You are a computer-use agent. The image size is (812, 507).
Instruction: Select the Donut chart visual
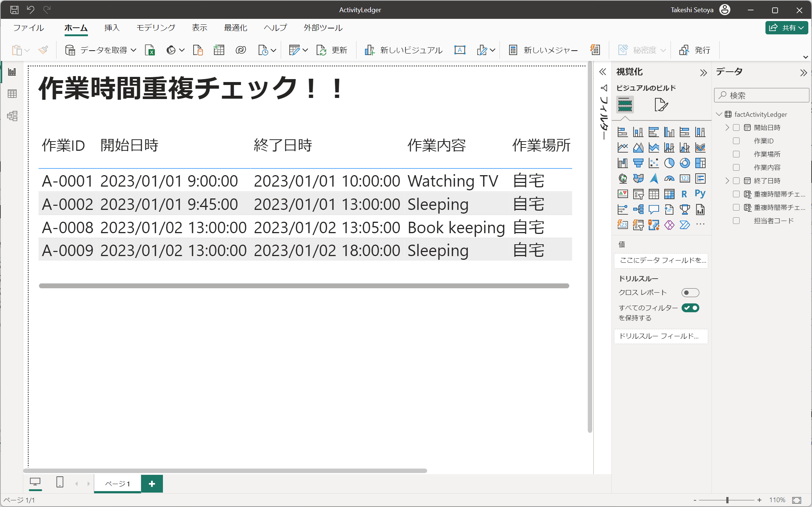pos(685,163)
